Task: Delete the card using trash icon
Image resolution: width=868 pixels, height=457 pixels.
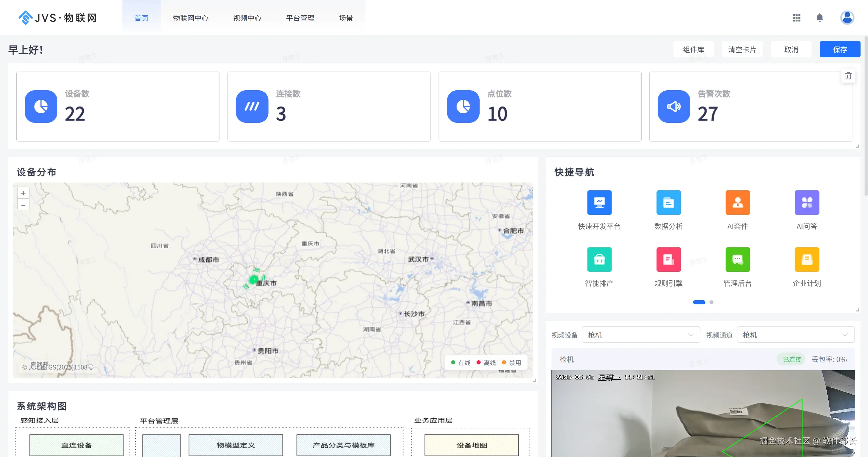Action: click(x=848, y=76)
